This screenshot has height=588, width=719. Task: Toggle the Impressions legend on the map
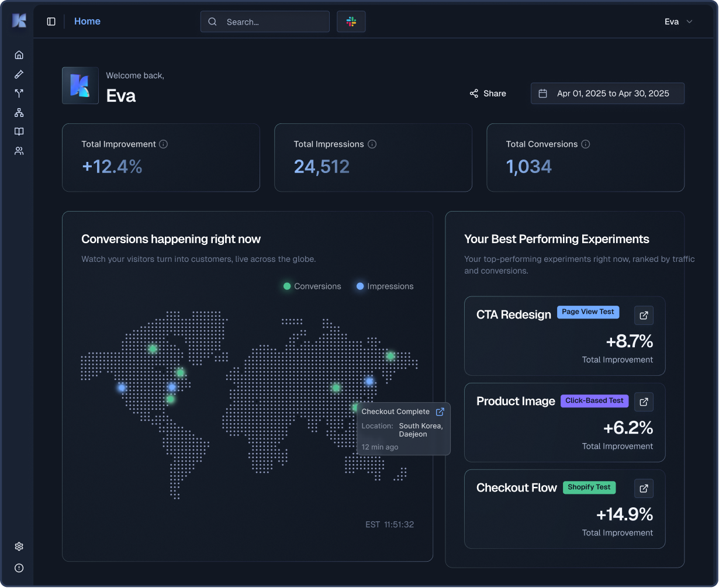coord(384,286)
